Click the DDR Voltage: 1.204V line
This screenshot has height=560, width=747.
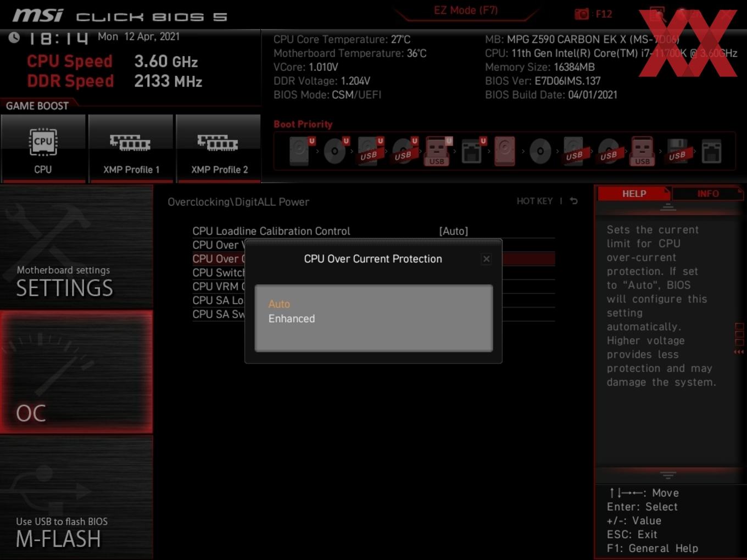click(x=322, y=81)
